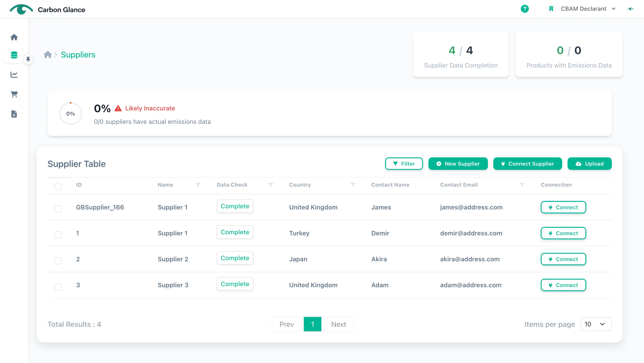644x363 pixels.
Task: Connect the demir@address.com supplier
Action: point(563,233)
